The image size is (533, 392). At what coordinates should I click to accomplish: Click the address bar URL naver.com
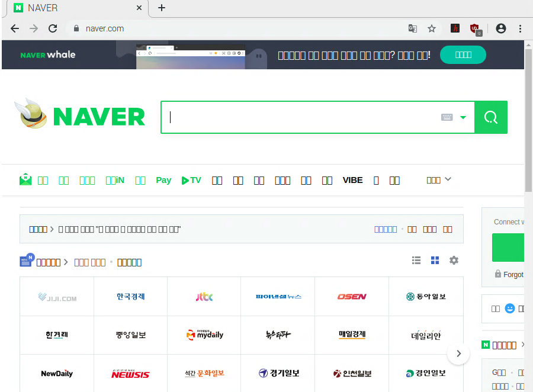(x=105, y=28)
